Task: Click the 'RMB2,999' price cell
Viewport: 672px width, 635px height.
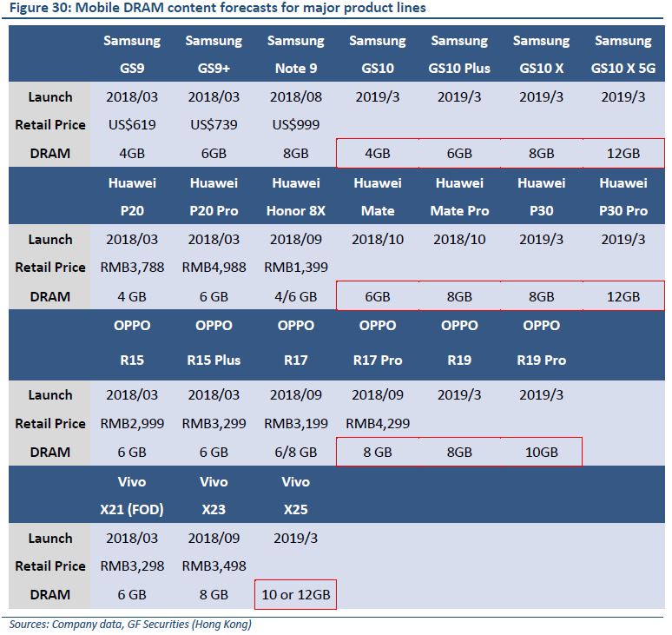Action: [x=132, y=424]
